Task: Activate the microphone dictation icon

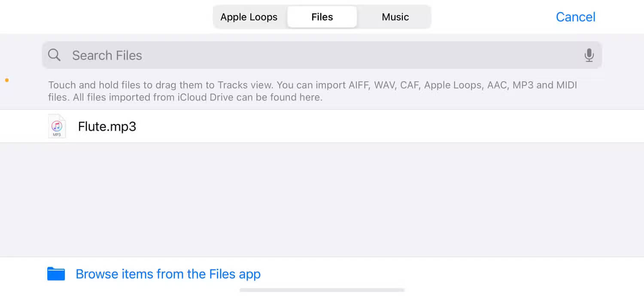Action: point(589,55)
